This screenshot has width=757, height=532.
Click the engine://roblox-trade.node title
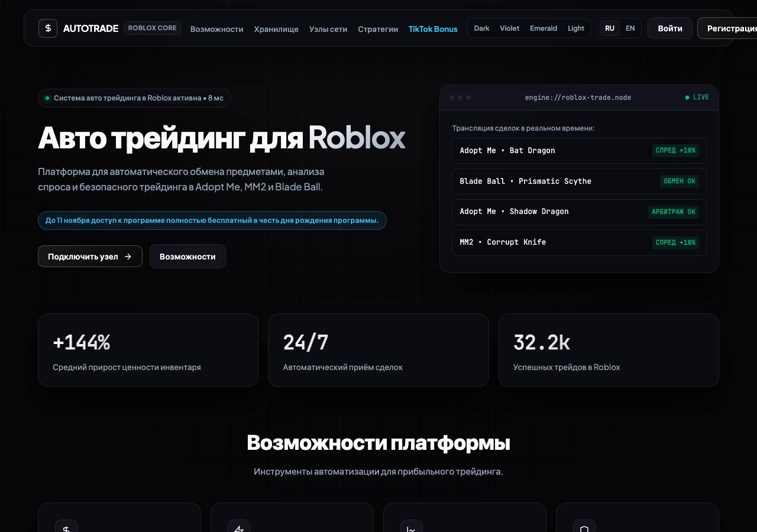578,98
